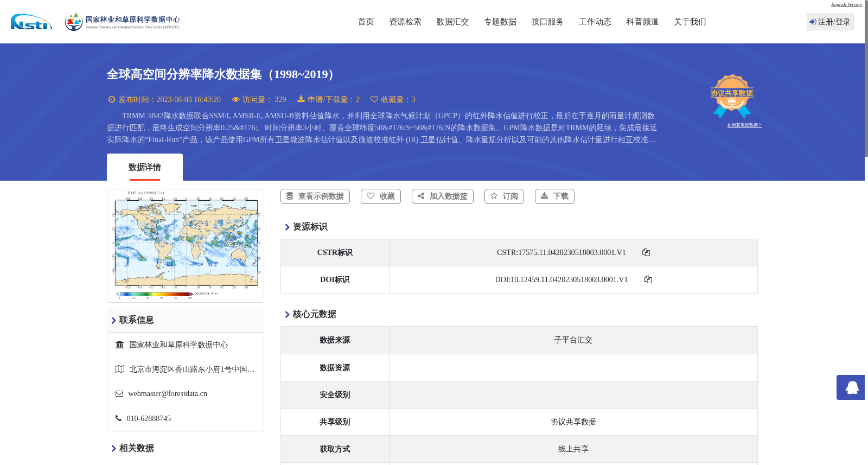Open the 专题数据 menu item
Screen dimensions: 868x465
tap(500, 22)
